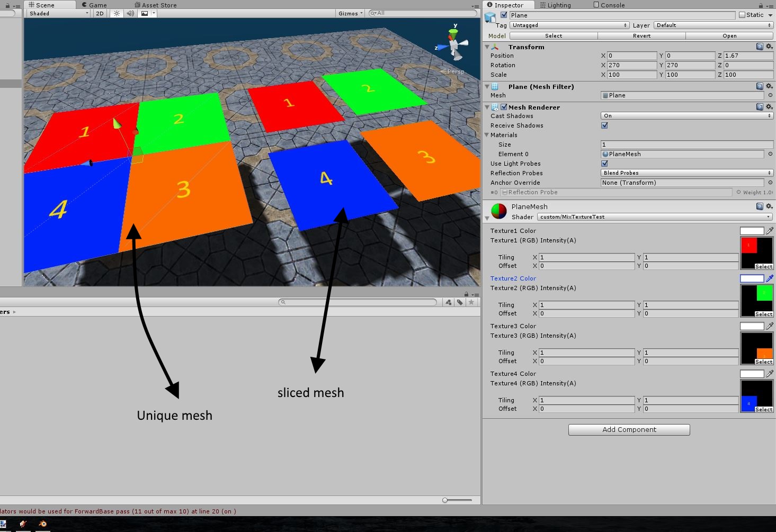
Task: Uncheck Receive Shadows in Mesh Renderer
Action: [x=605, y=125]
